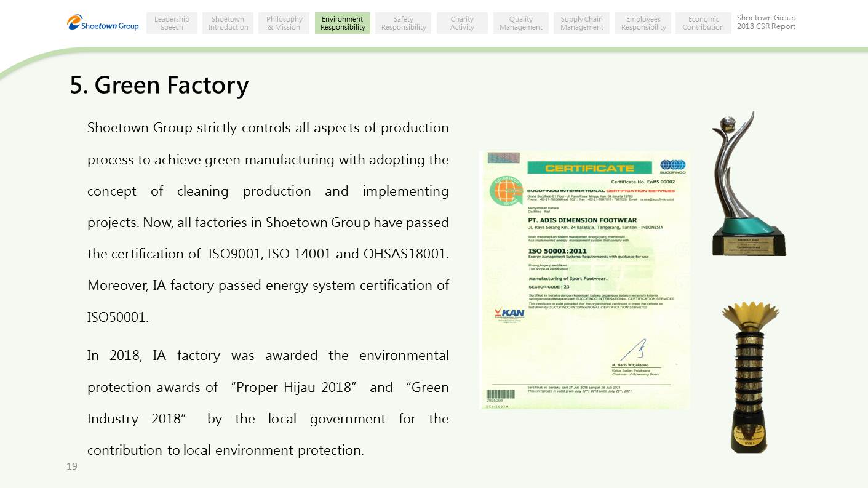The height and width of the screenshot is (488, 868).
Task: Click the paragraph starting 'Shoetown Group strictly controls'
Action: coord(268,223)
